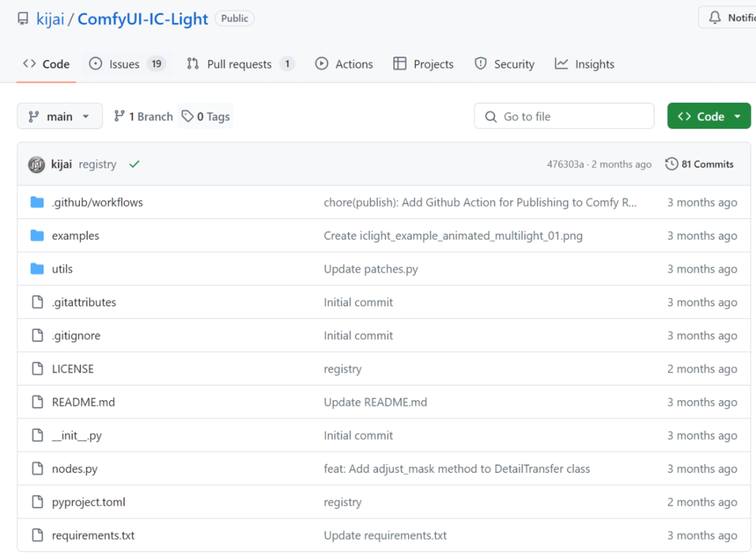756x559 pixels.
Task: Open 'Initial commit' message for .gitignore
Action: (358, 335)
